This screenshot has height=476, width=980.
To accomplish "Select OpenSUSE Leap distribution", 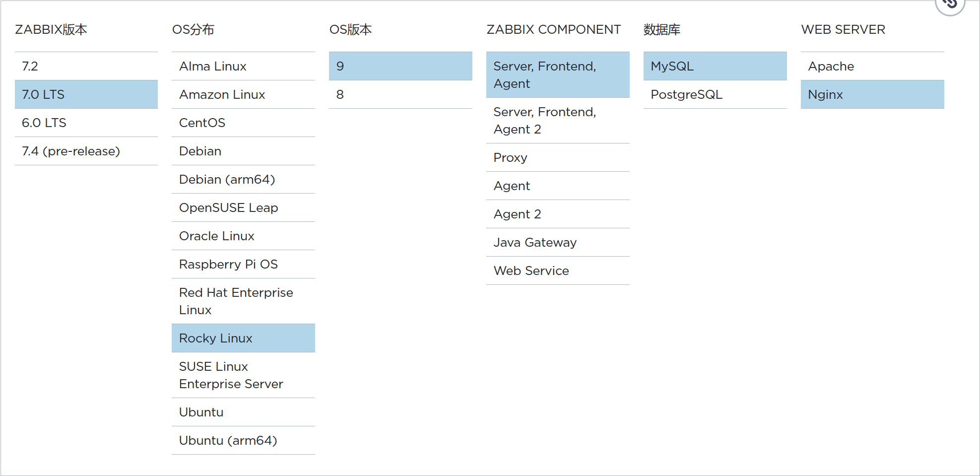I will (x=243, y=207).
